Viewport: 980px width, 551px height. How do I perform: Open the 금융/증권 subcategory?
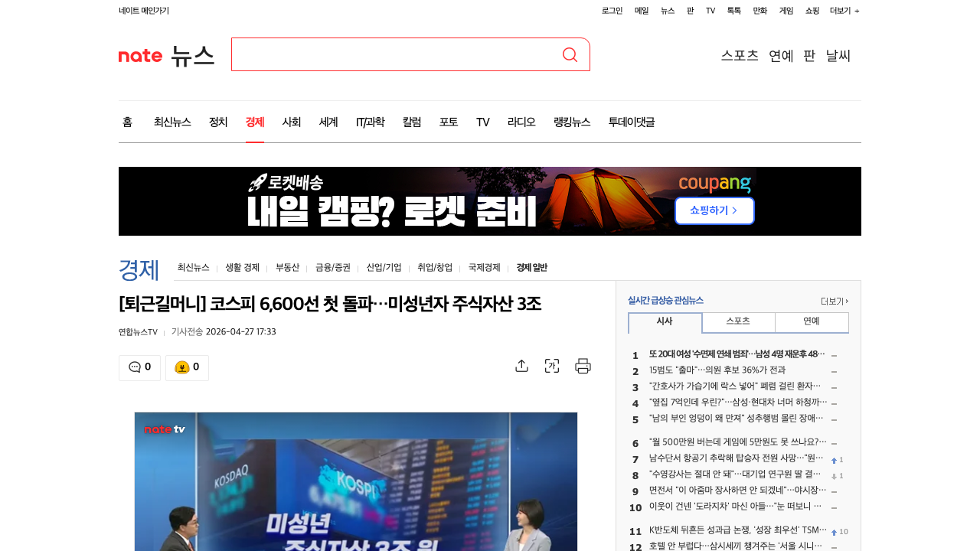(333, 268)
